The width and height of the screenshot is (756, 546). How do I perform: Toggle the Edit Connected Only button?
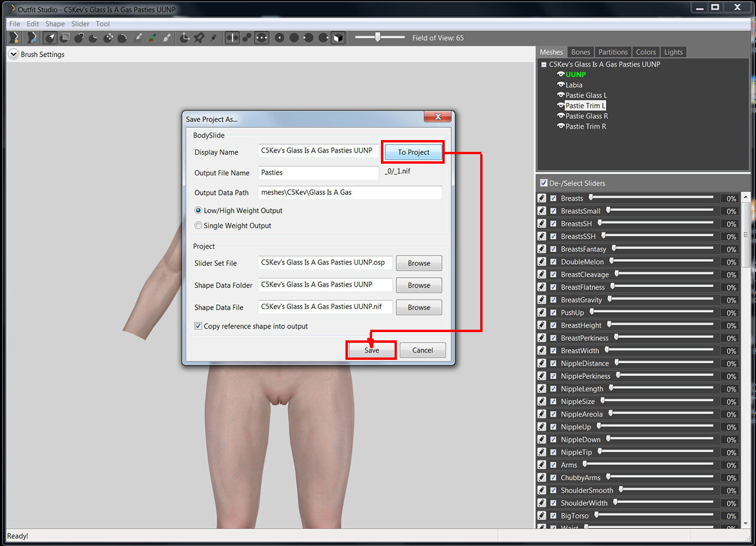(247, 38)
